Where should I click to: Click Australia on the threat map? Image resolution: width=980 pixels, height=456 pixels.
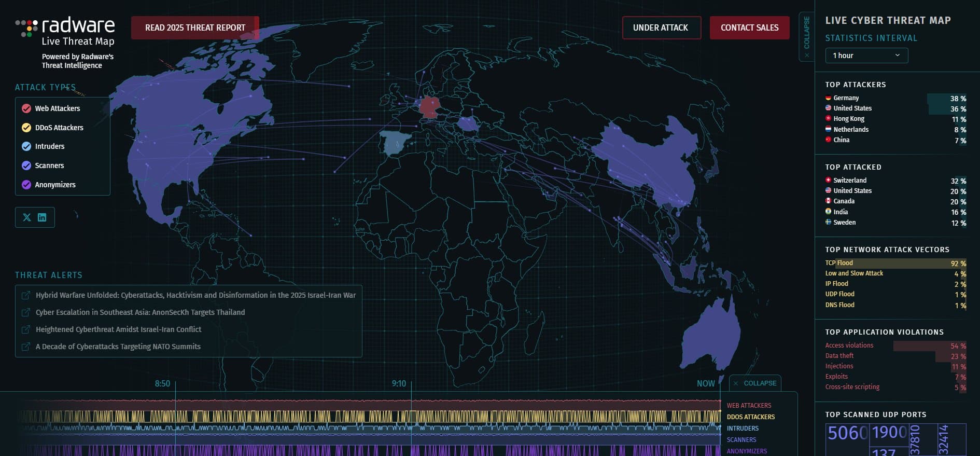pos(711,332)
